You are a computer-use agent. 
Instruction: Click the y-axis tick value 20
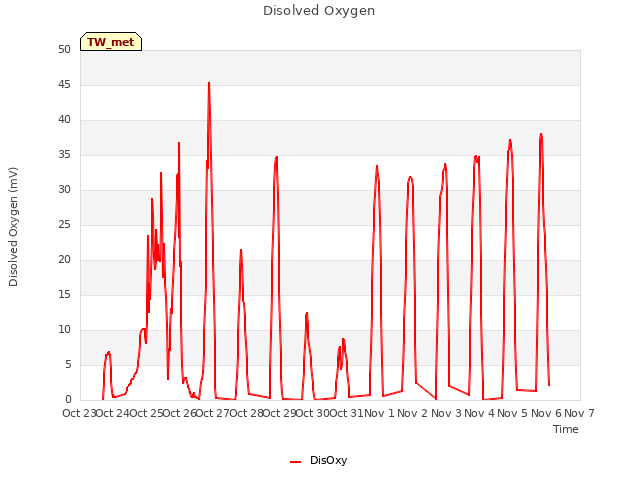[64, 260]
